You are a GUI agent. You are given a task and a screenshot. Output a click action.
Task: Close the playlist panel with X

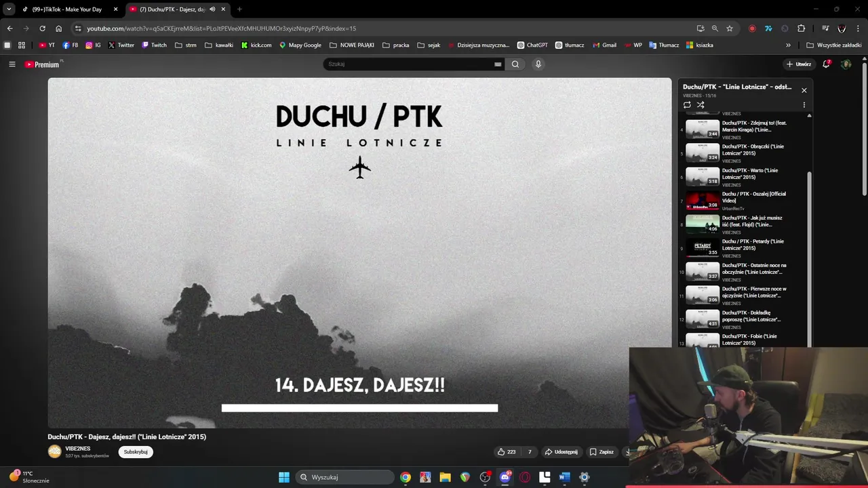[804, 90]
